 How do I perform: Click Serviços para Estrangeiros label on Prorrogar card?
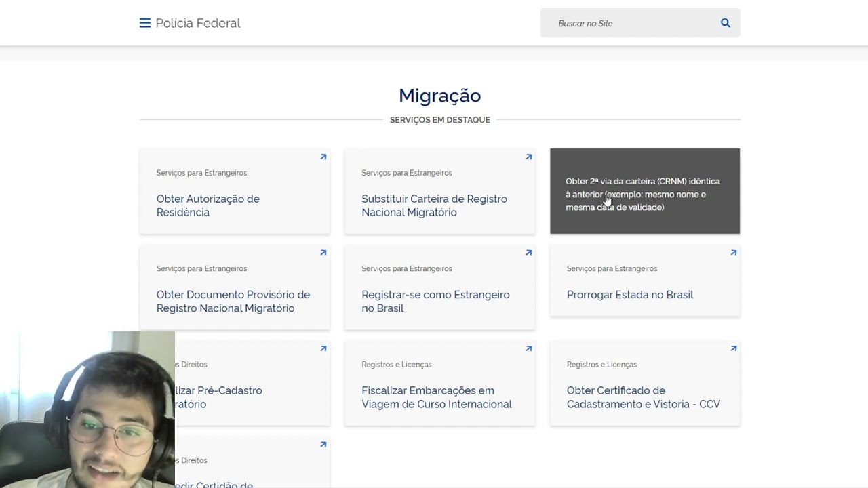[612, 269]
